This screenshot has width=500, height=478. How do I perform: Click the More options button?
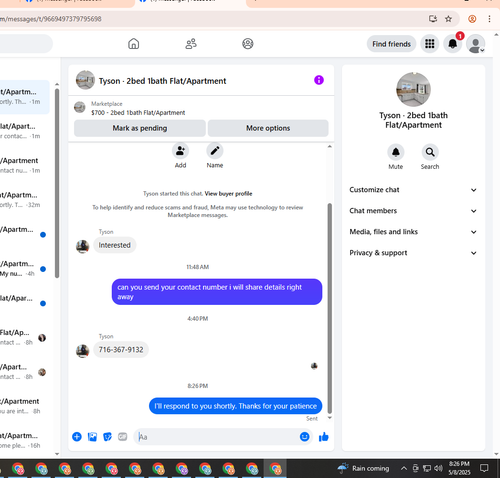point(268,128)
